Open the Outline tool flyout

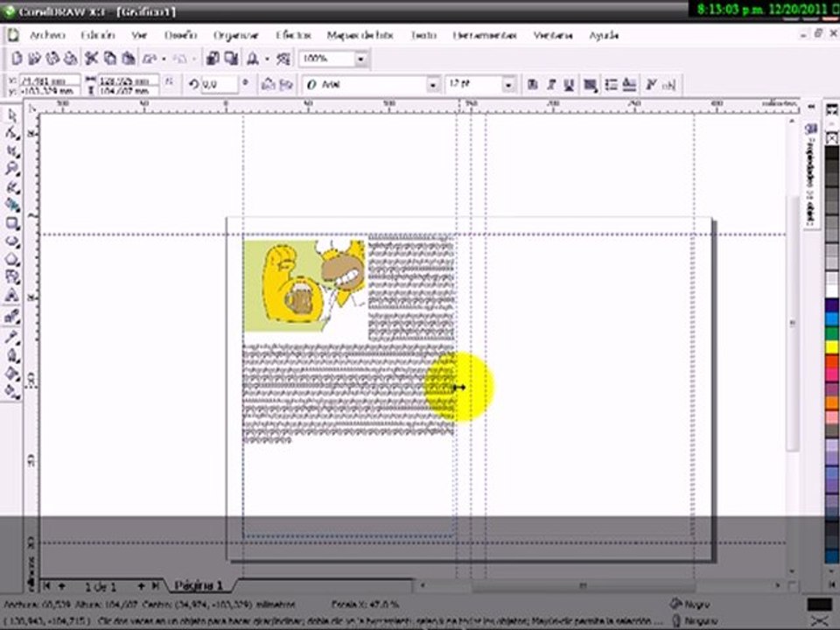[x=11, y=354]
